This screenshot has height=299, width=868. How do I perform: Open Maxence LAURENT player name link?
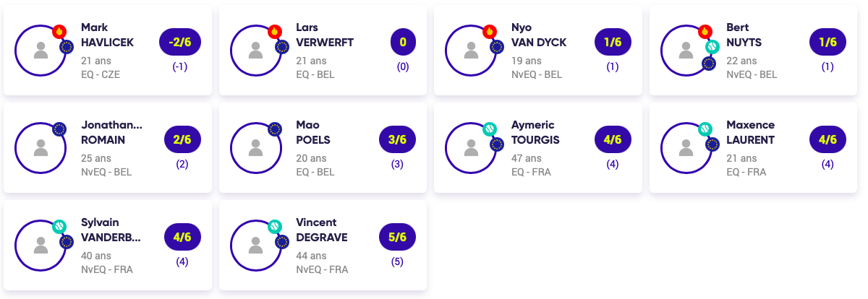click(x=750, y=132)
